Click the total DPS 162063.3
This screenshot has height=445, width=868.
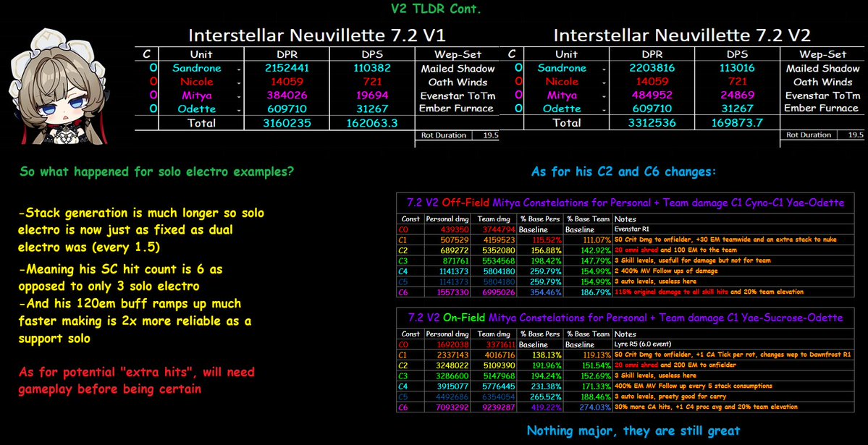click(x=371, y=123)
